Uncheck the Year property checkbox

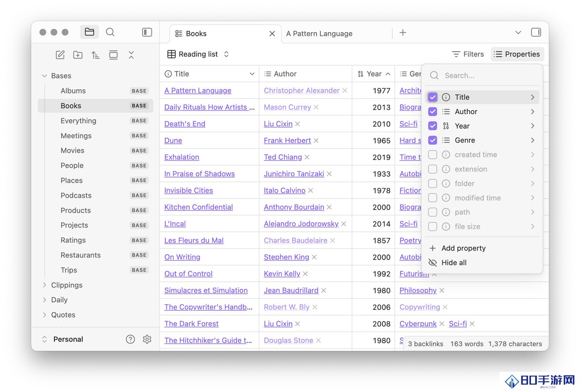click(x=433, y=126)
